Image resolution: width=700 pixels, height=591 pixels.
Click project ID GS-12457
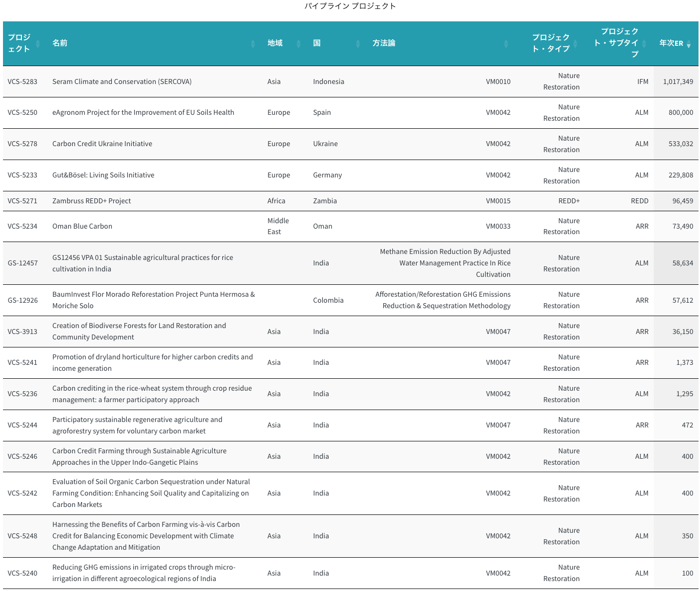[22, 263]
